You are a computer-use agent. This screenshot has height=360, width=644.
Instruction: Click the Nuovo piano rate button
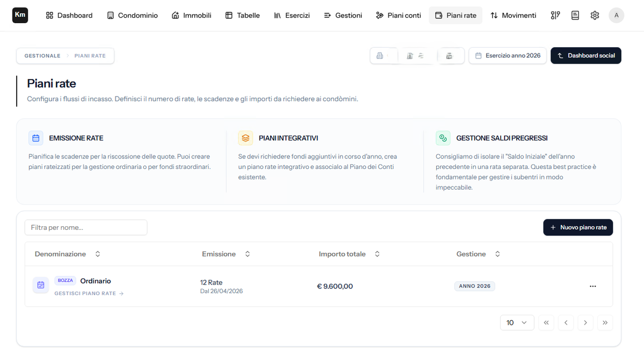578,227
